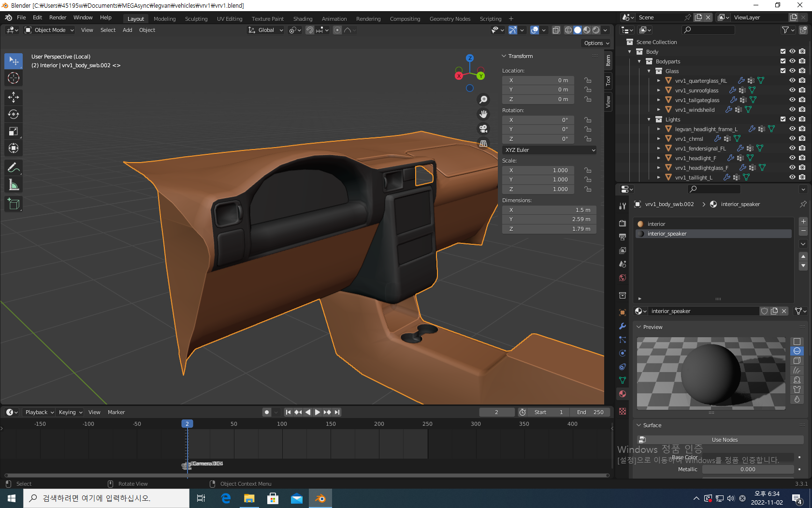
Task: Expand the vrv1_windsheild tree item
Action: pyautogui.click(x=658, y=110)
